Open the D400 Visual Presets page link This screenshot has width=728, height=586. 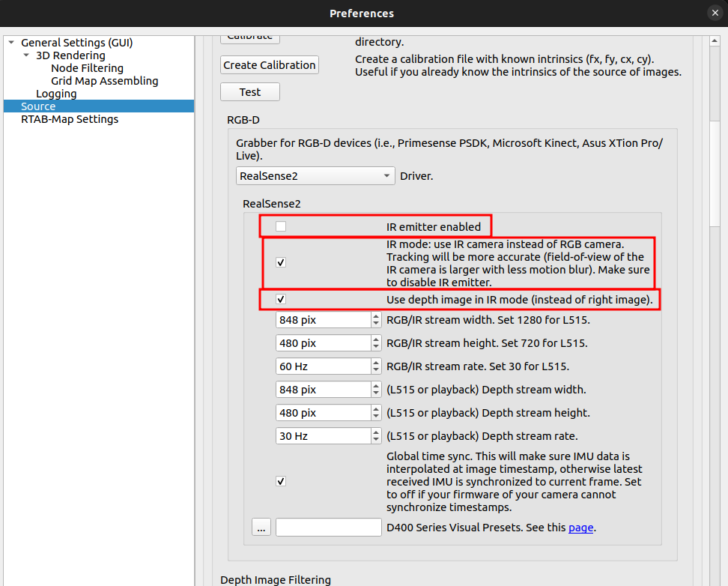(x=580, y=528)
